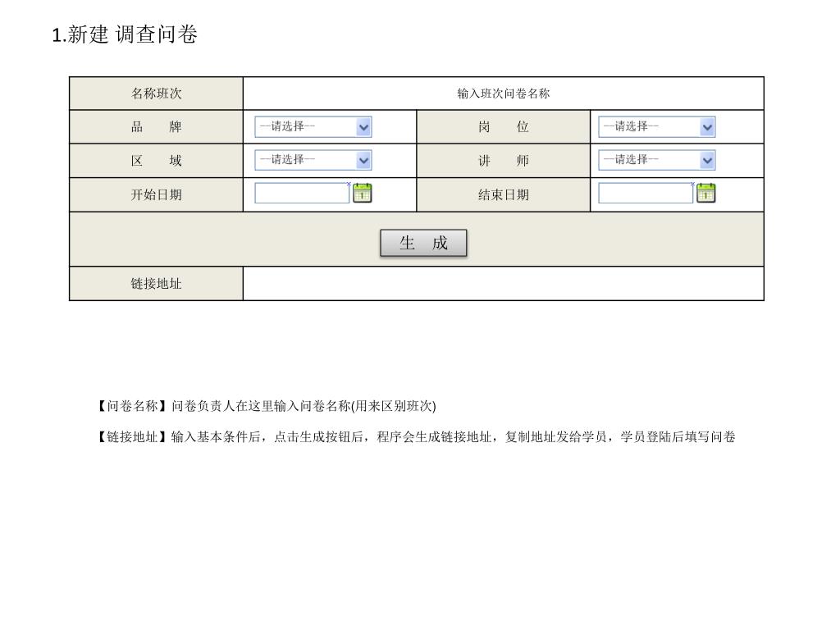
Task: Open the calendar icon for 结束日期
Action: tap(706, 193)
